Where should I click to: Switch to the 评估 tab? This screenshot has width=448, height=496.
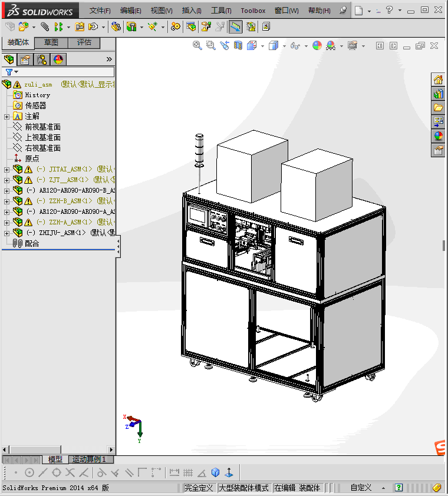[x=84, y=42]
